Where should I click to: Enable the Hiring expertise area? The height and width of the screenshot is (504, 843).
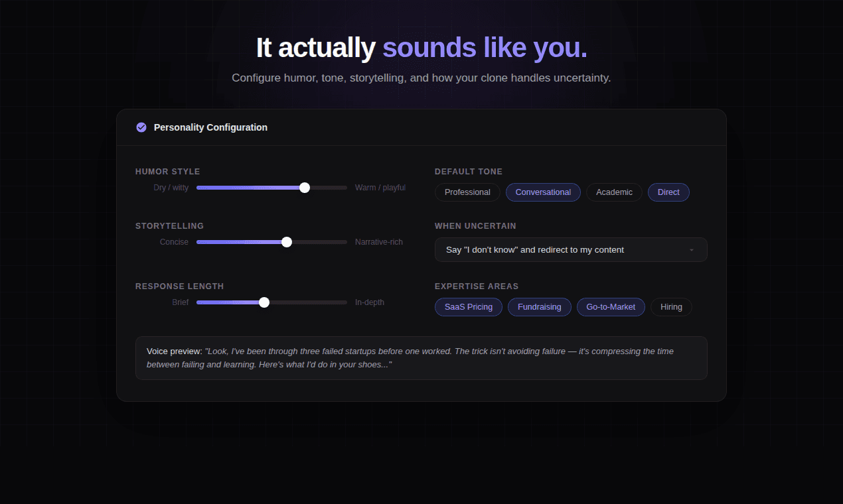pyautogui.click(x=670, y=306)
